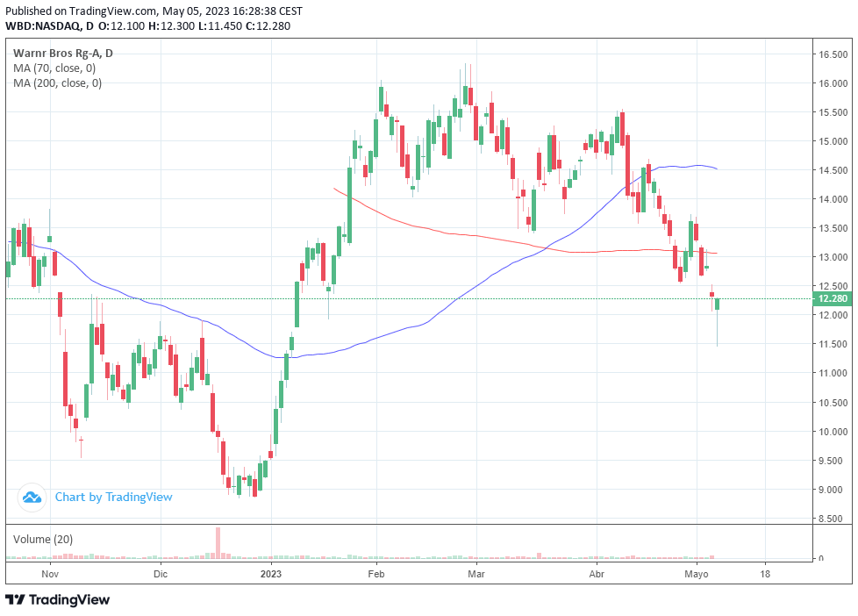Click the 18 date axis label
Viewport: 858px width, 616px height.
[765, 574]
